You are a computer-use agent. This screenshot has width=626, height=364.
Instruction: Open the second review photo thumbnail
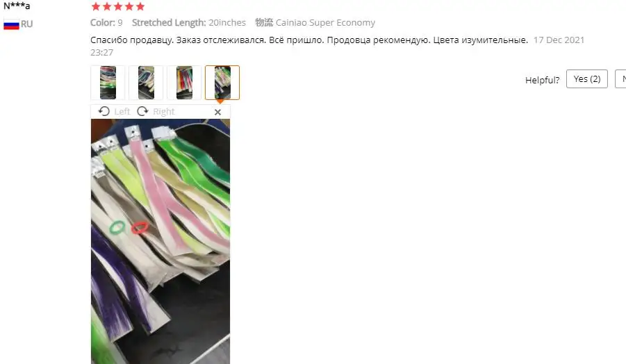pos(146,83)
